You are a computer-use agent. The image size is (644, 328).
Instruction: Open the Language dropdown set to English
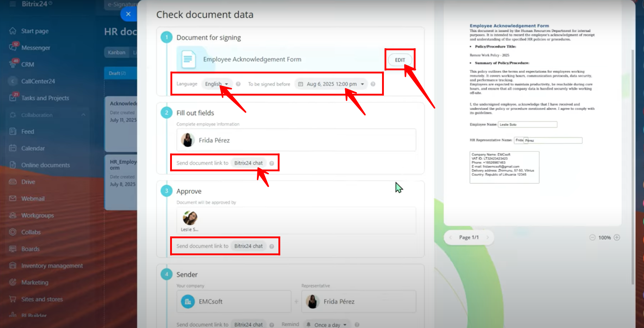[x=217, y=84]
